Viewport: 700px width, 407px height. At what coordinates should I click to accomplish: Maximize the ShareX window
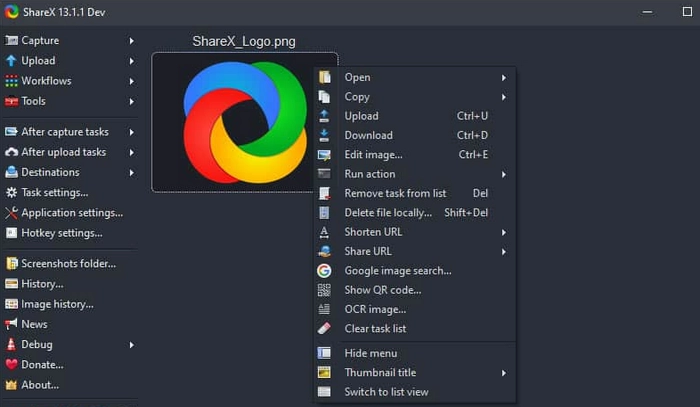[x=687, y=12]
